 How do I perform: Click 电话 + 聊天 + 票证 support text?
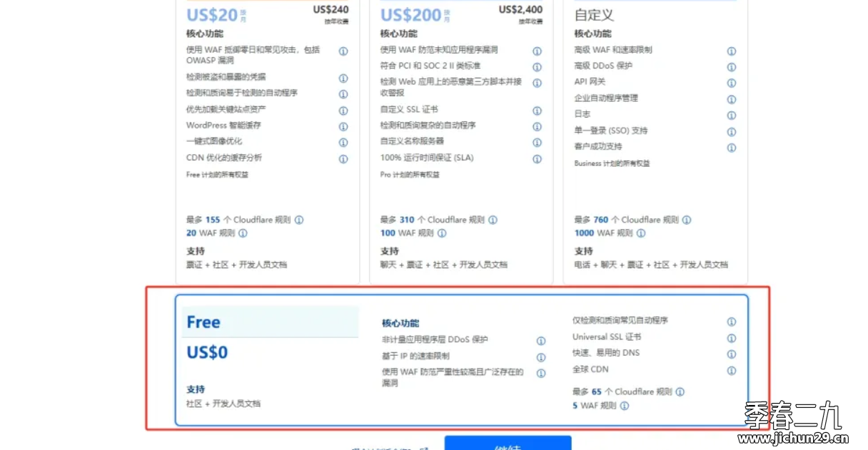[x=651, y=265]
